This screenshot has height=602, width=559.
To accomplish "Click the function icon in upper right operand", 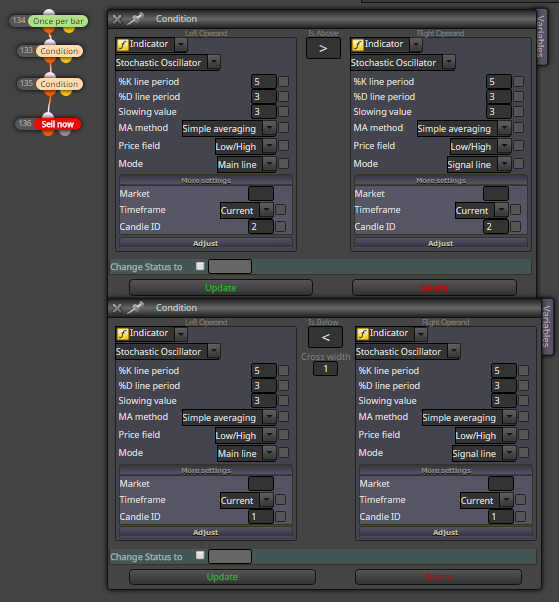I will [357, 45].
